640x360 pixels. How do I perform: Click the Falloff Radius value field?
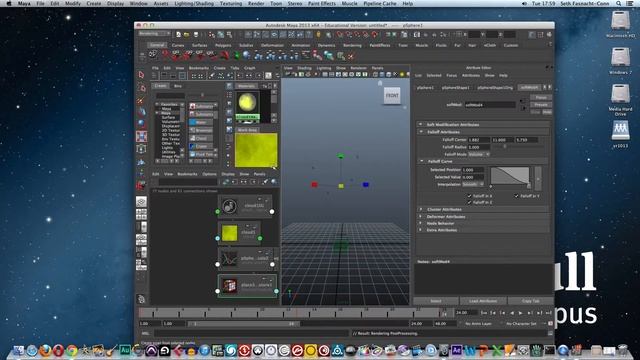tap(479, 147)
